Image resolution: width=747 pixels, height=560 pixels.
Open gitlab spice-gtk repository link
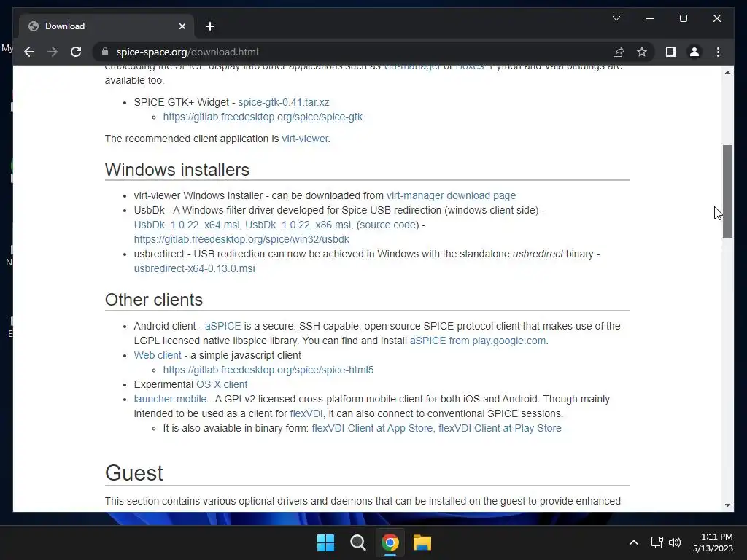263,117
